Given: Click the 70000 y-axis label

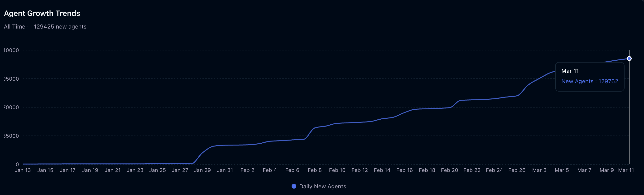Looking at the screenshot, I should 11,107.
